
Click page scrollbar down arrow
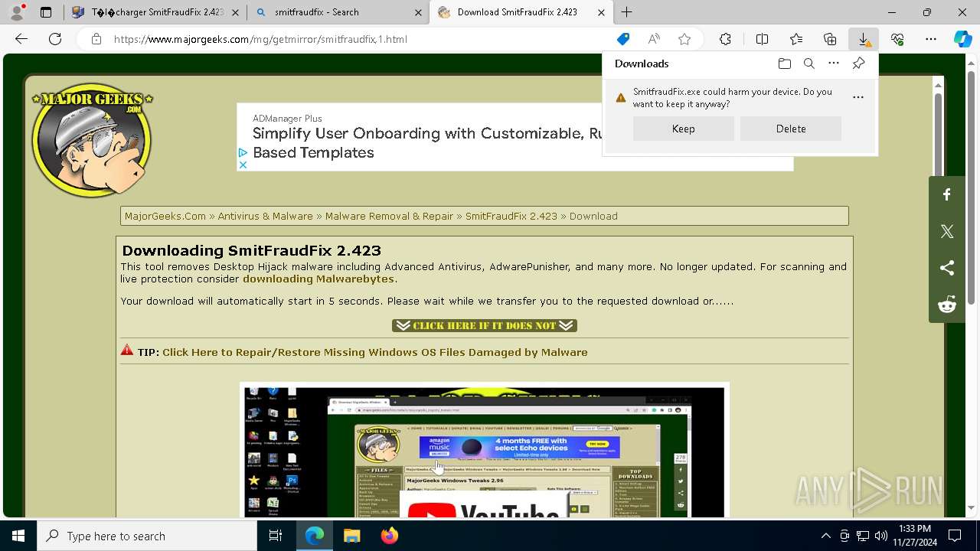[972, 507]
